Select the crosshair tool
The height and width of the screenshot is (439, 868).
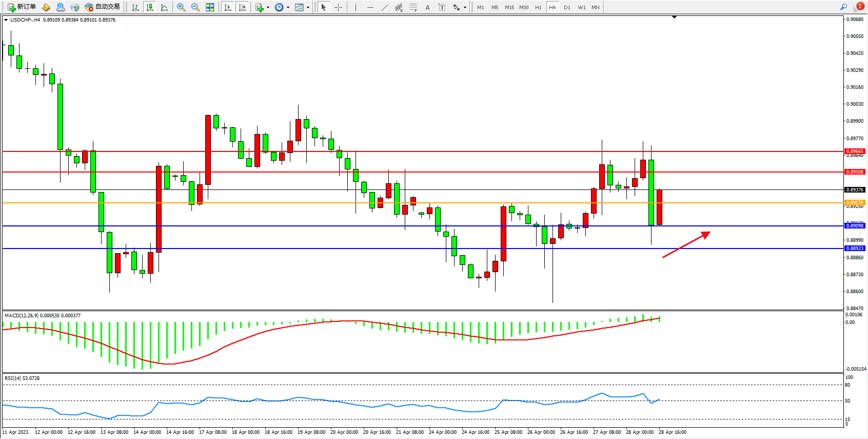tap(339, 7)
